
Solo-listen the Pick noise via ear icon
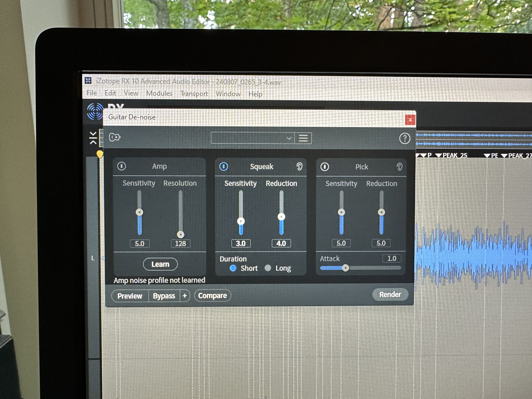click(399, 167)
